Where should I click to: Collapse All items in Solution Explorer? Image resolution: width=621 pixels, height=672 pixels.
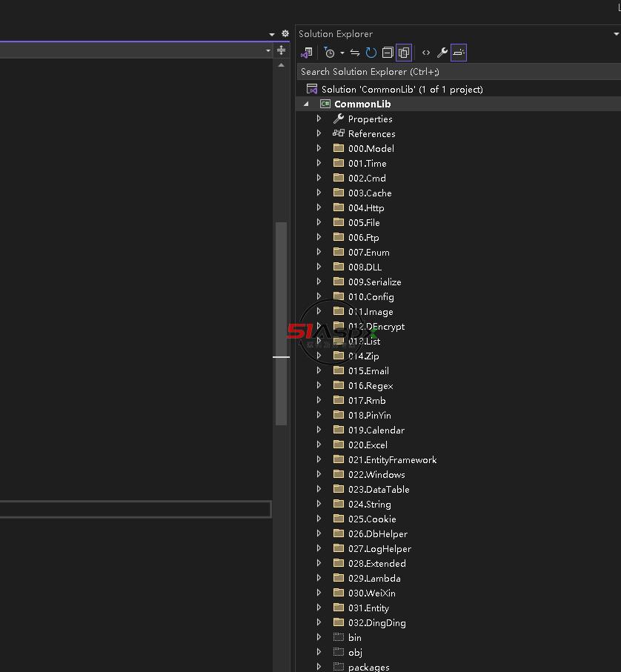click(x=388, y=53)
